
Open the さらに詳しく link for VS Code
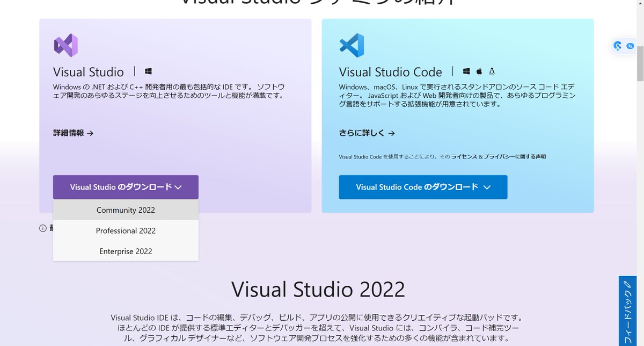(x=367, y=133)
